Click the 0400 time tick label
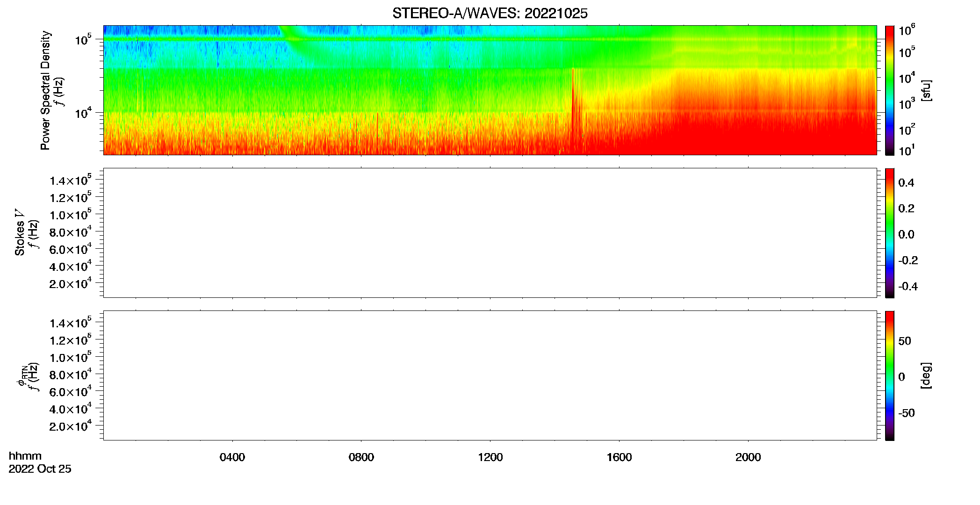The image size is (980, 505). point(232,457)
